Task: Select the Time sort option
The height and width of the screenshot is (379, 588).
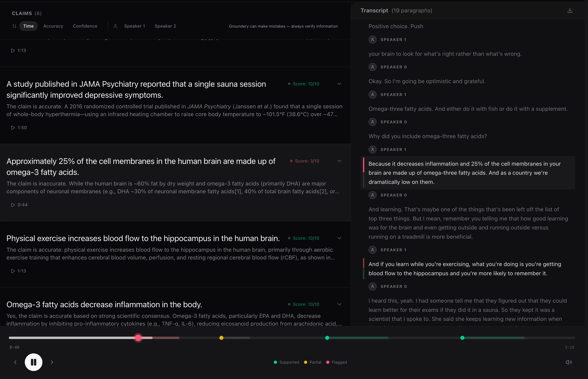Action: click(28, 26)
